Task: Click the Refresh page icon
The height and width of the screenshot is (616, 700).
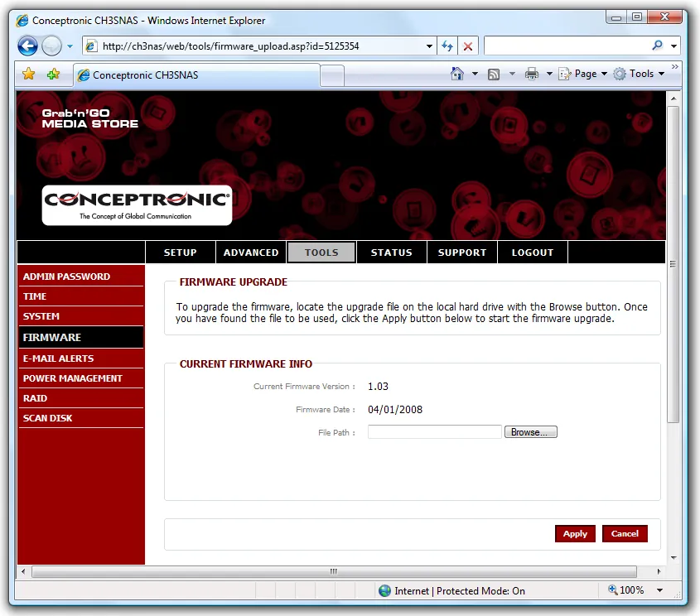Action: pos(447,46)
